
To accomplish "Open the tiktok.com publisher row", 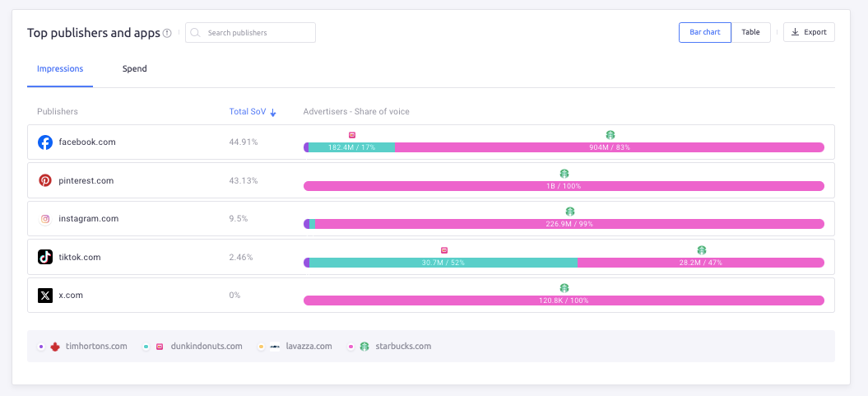I will pyautogui.click(x=430, y=257).
